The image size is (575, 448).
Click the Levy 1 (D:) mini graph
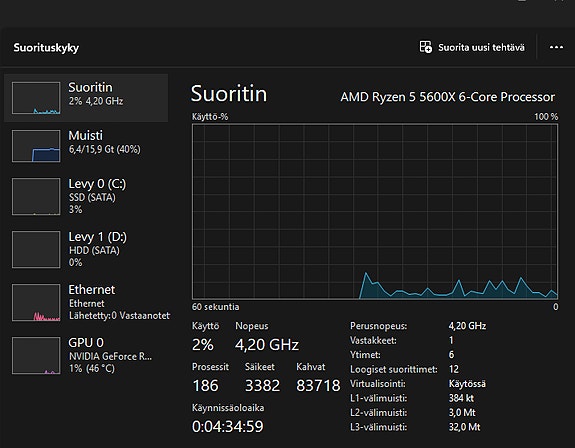click(x=36, y=249)
